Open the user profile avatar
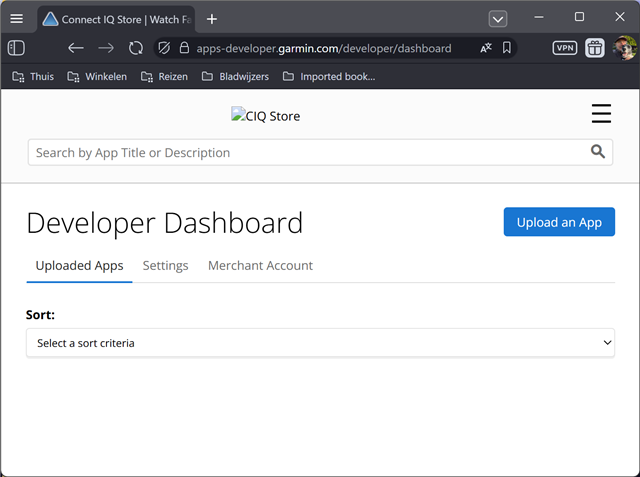640x477 pixels. coord(624,47)
